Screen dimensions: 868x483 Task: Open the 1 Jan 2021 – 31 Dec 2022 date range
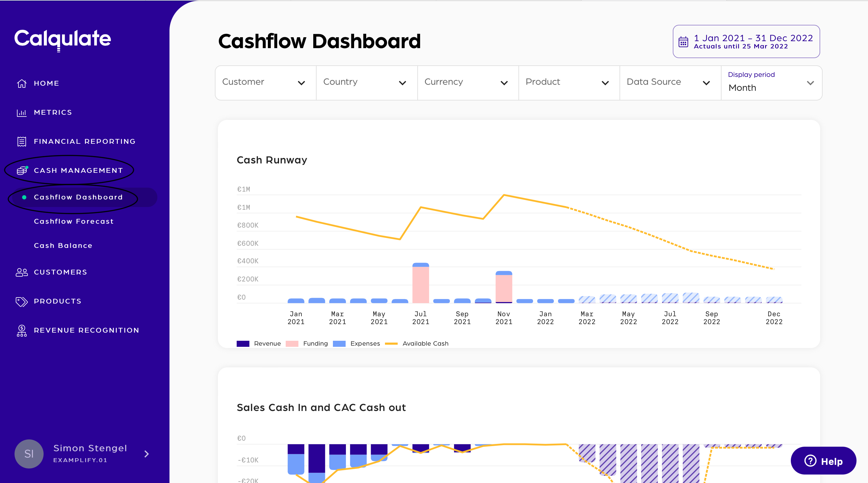752,38
